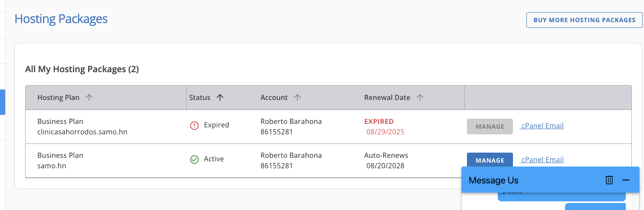Image resolution: width=644 pixels, height=210 pixels.
Task: Sort by Hosting Plan using the arrow
Action: (89, 98)
